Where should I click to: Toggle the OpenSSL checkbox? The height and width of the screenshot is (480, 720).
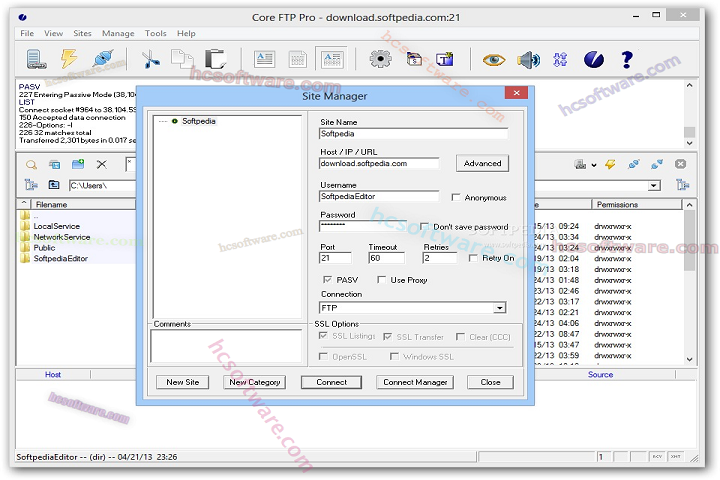[323, 356]
